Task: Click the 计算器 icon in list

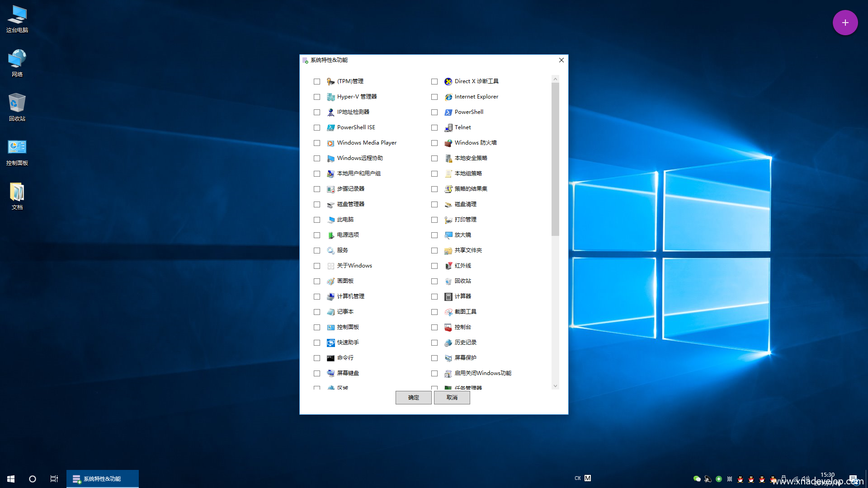Action: (x=448, y=296)
